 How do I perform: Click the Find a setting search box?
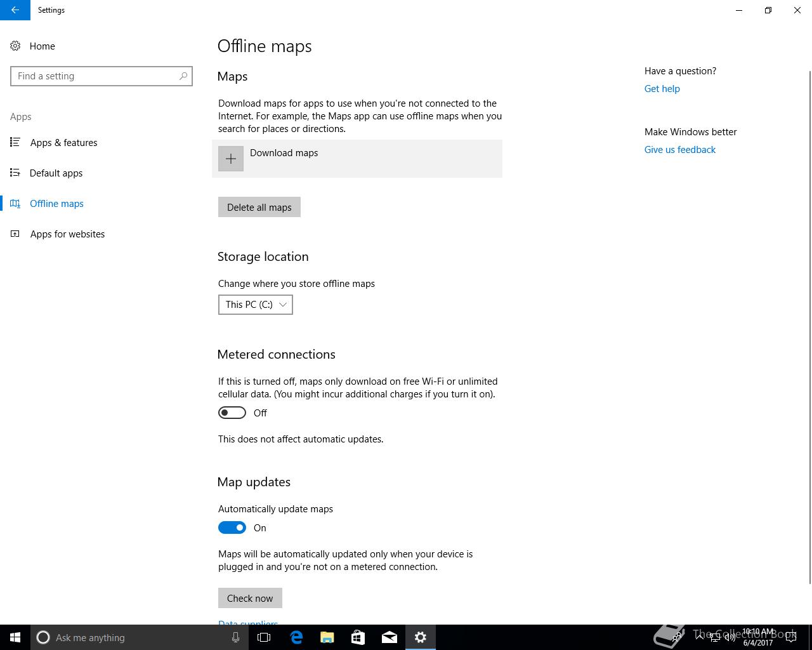pos(101,76)
